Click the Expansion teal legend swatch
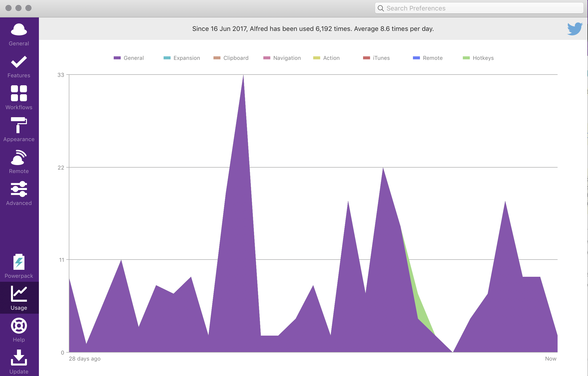 click(167, 58)
